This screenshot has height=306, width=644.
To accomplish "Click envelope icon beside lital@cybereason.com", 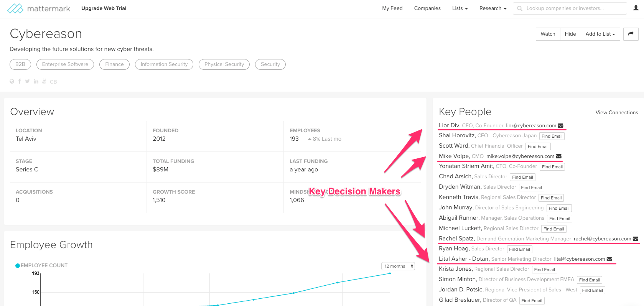I will (609, 259).
